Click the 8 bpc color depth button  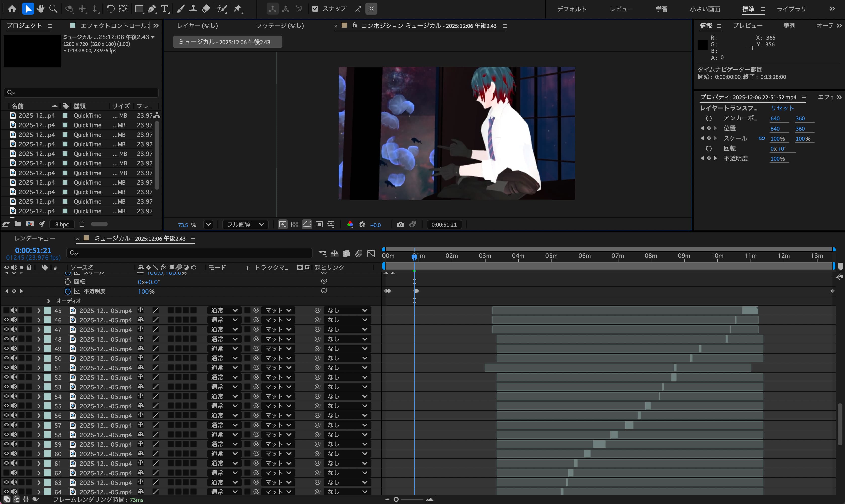click(x=62, y=224)
